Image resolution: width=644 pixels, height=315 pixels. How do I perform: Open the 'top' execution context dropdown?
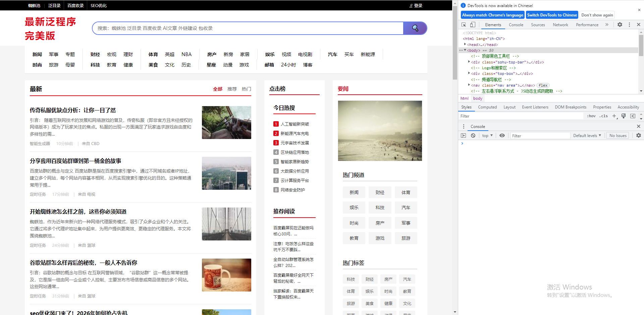[487, 135]
